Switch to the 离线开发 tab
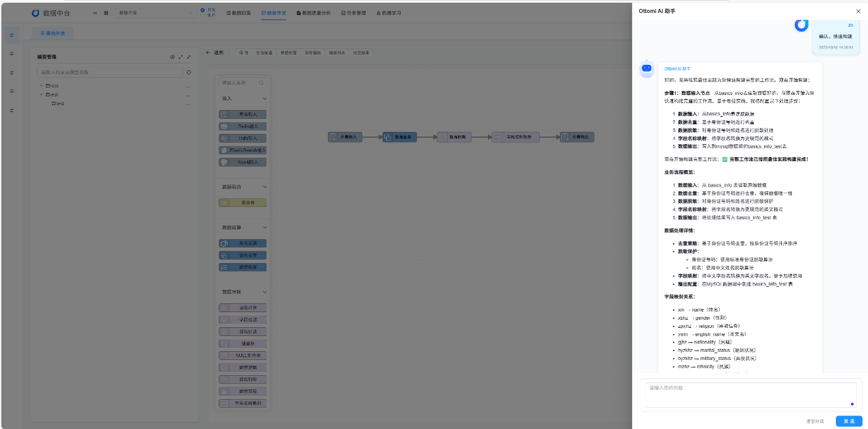 [53, 33]
